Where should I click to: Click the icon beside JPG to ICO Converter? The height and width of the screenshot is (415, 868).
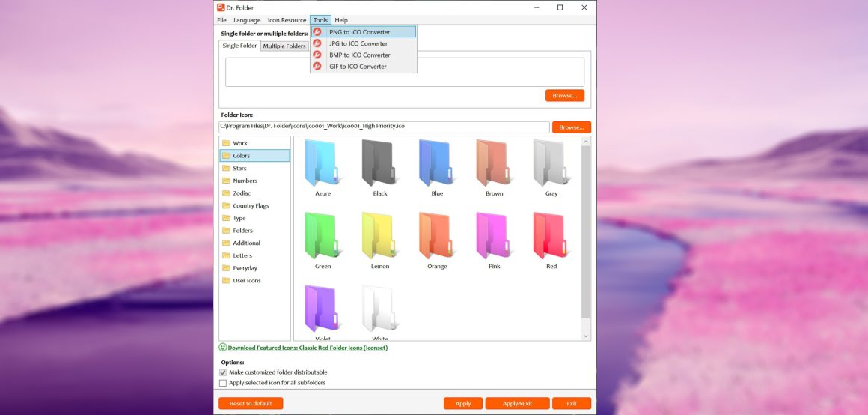[317, 43]
